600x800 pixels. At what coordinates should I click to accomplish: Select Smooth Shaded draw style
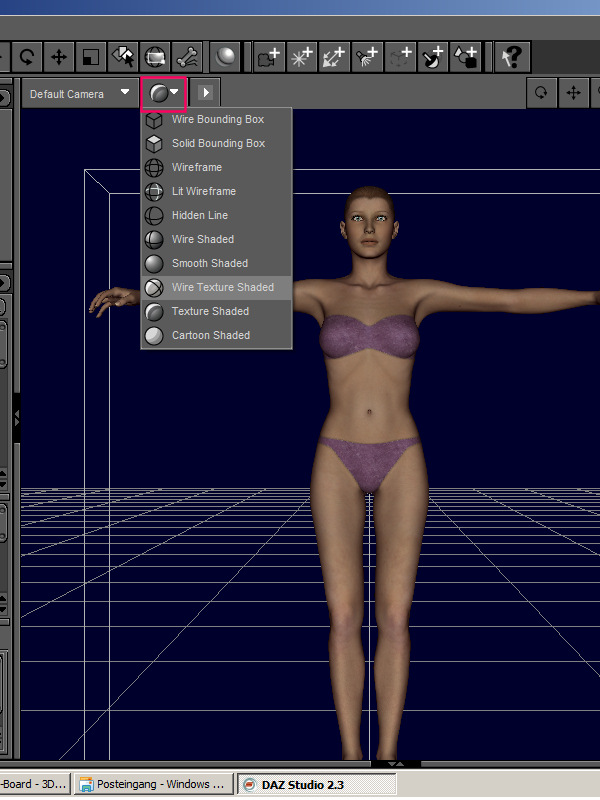coord(209,264)
